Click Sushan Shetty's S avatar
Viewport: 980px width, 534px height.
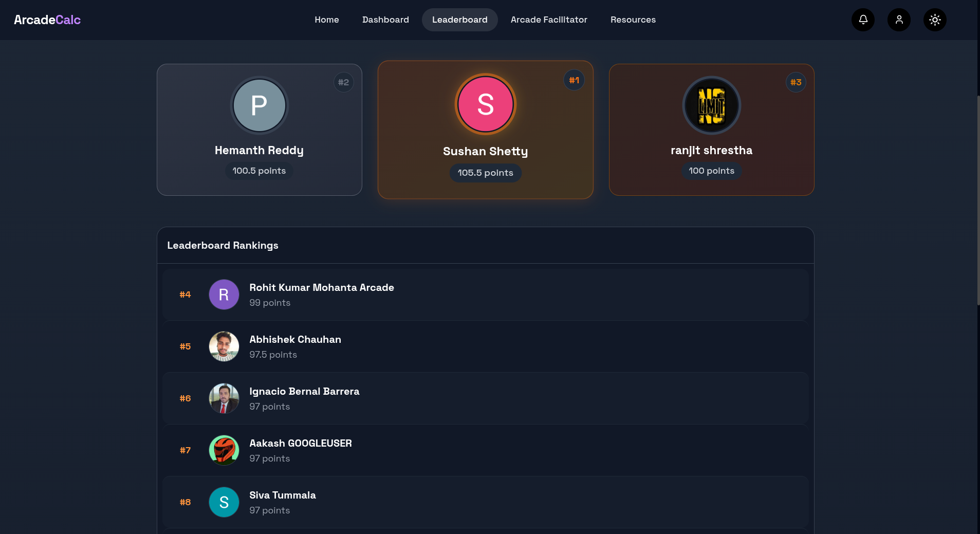click(x=485, y=104)
